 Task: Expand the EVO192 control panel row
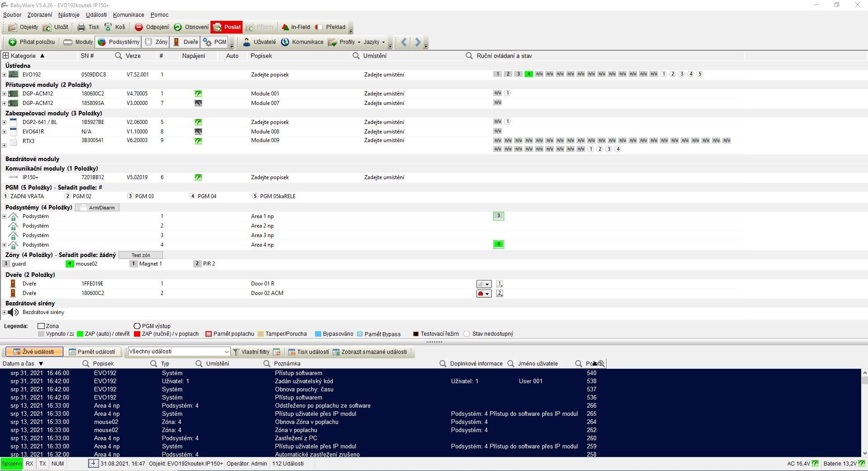coord(5,75)
